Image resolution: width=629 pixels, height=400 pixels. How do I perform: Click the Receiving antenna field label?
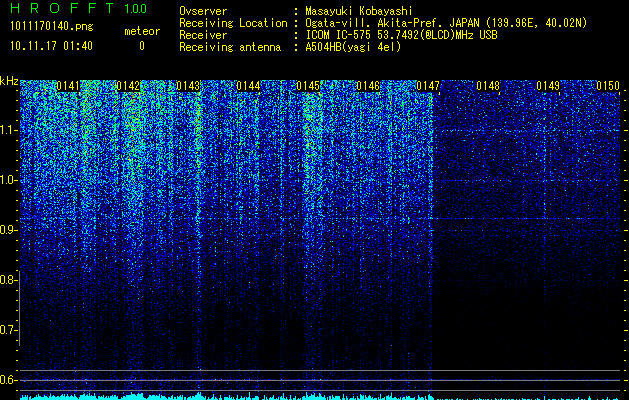click(230, 47)
